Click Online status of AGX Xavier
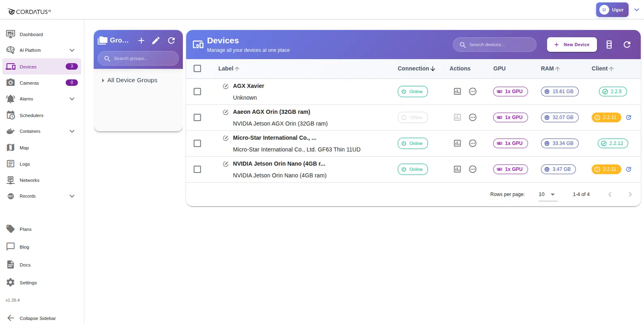The width and height of the screenshot is (644, 324). tap(412, 92)
